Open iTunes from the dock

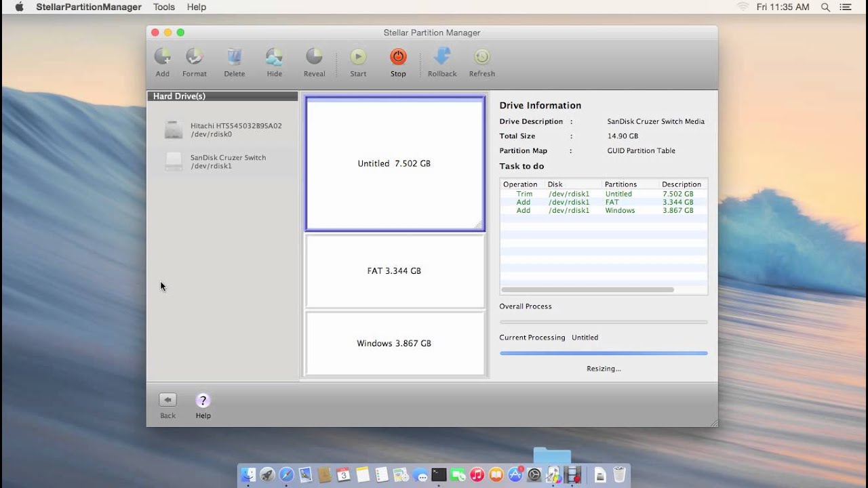click(x=477, y=474)
